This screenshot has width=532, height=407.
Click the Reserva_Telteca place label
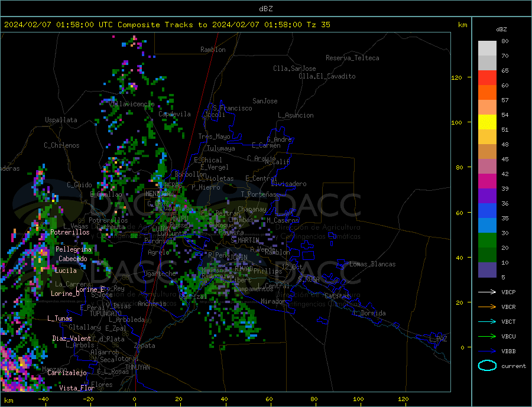[352, 58]
